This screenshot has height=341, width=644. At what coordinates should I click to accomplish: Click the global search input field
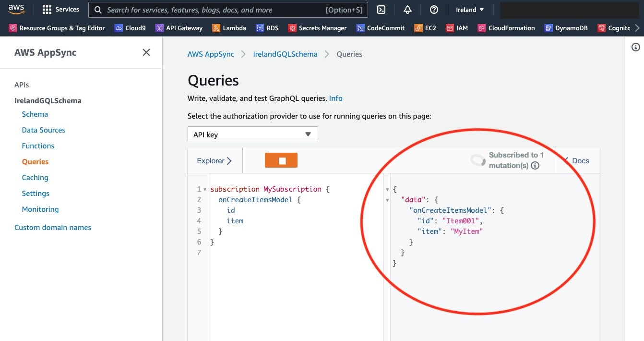click(x=228, y=10)
